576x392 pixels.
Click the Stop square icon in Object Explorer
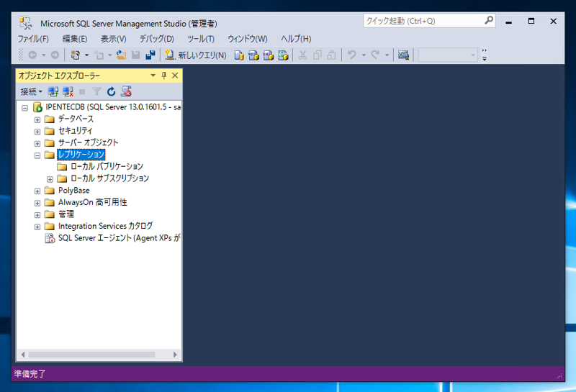coord(82,92)
